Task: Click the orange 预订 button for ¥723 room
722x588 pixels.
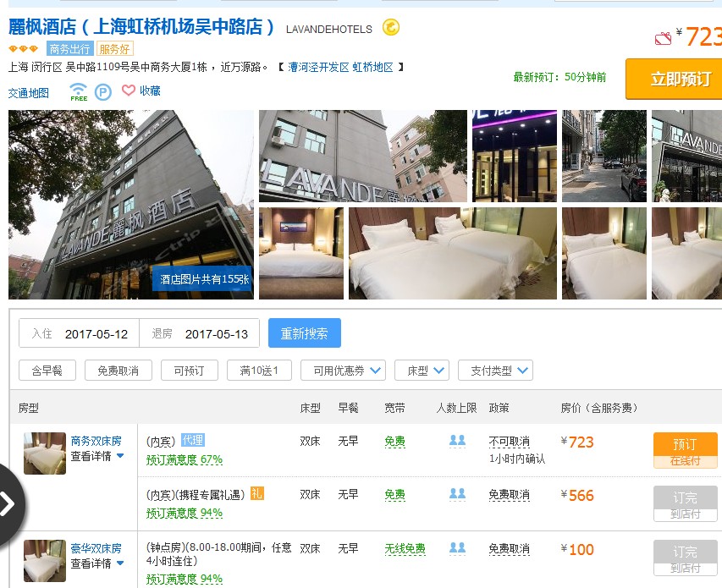Action: (685, 450)
